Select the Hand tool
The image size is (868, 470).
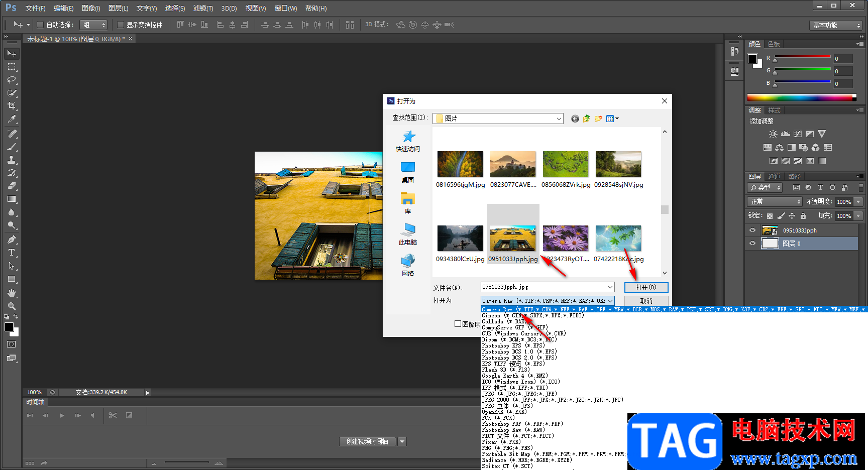pyautogui.click(x=12, y=293)
